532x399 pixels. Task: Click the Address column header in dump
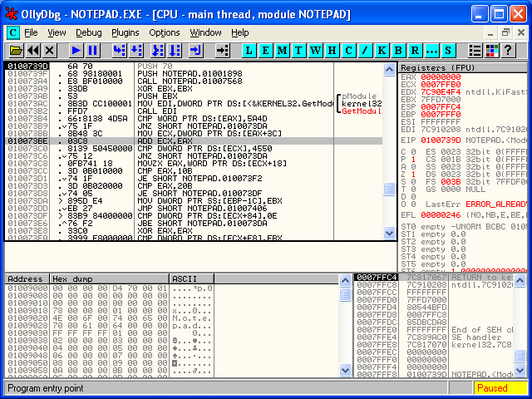pos(27,279)
